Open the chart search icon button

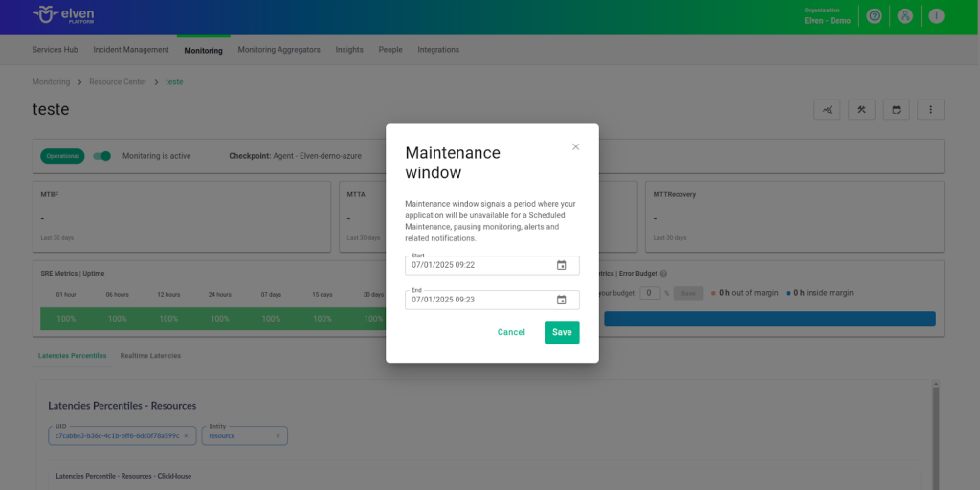coord(828,110)
